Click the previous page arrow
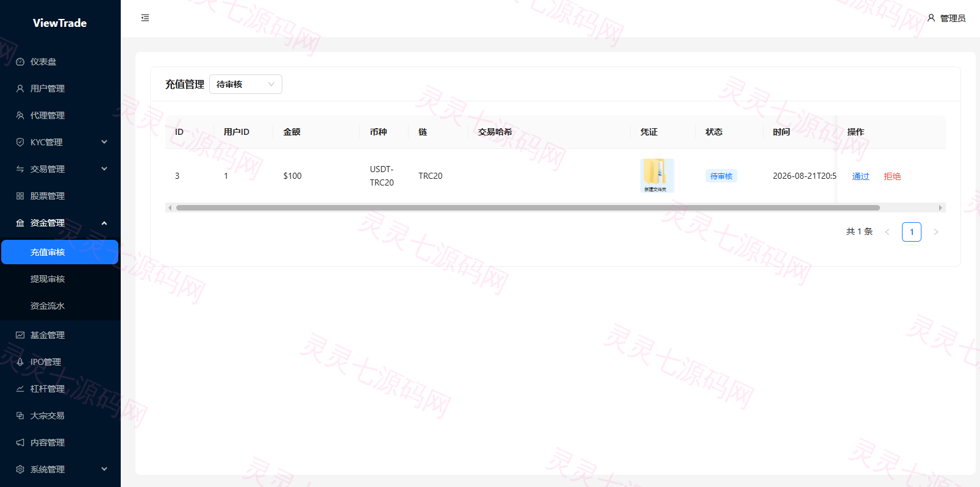This screenshot has height=487, width=980. tap(887, 232)
